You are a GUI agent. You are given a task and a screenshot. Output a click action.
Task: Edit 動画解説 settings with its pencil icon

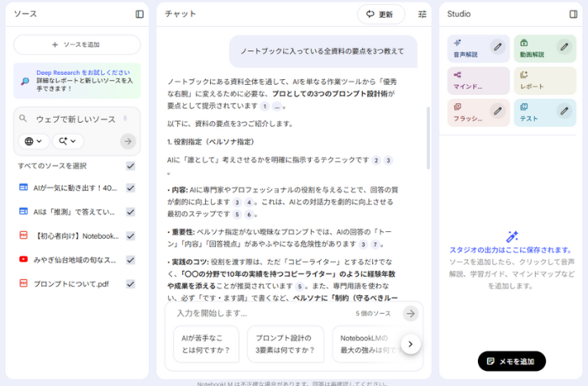point(564,47)
